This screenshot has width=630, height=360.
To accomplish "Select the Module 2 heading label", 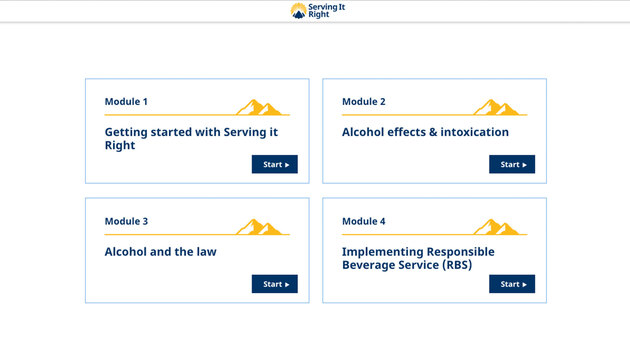I will click(364, 102).
